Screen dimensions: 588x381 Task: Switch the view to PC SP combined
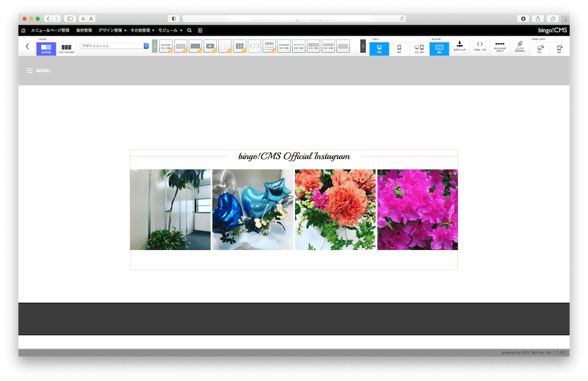419,49
